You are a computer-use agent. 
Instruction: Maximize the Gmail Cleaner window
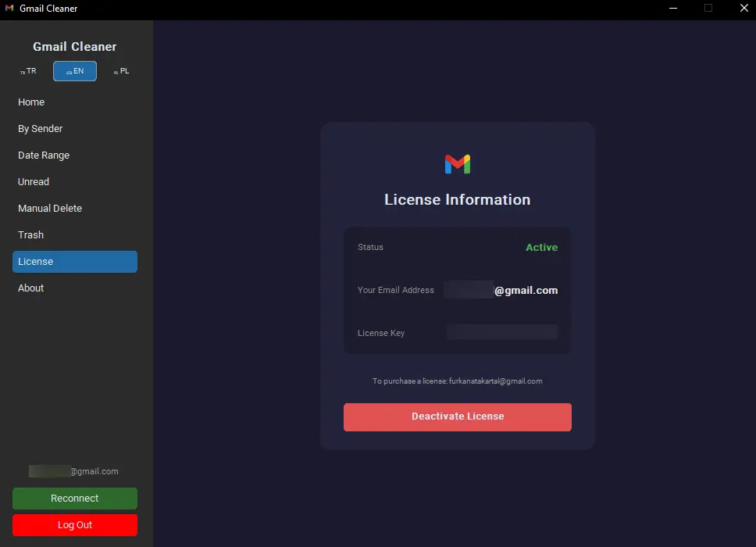[708, 8]
